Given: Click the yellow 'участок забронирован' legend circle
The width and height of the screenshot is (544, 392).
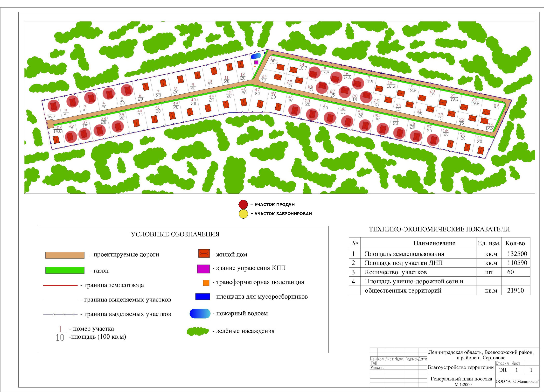Looking at the screenshot, I should coord(243,214).
